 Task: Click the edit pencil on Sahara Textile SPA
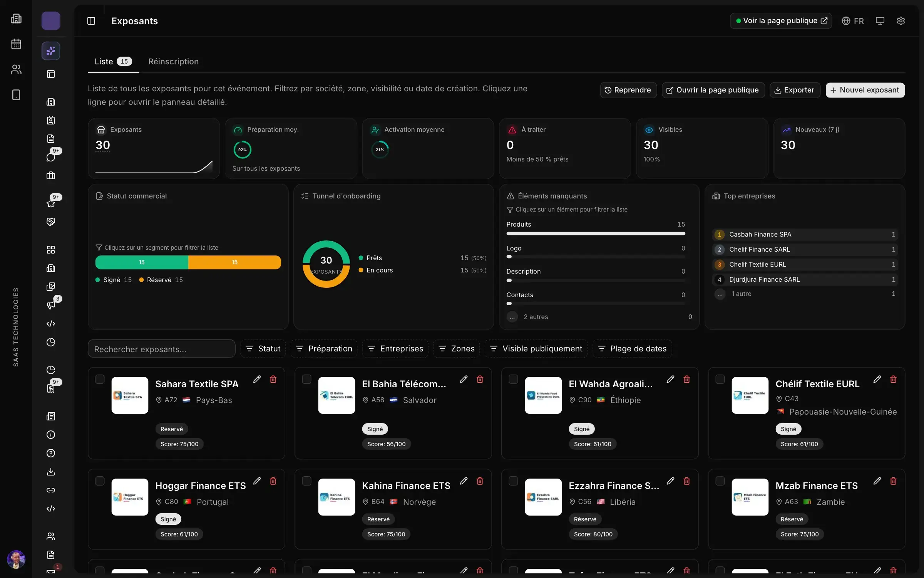[x=257, y=379]
